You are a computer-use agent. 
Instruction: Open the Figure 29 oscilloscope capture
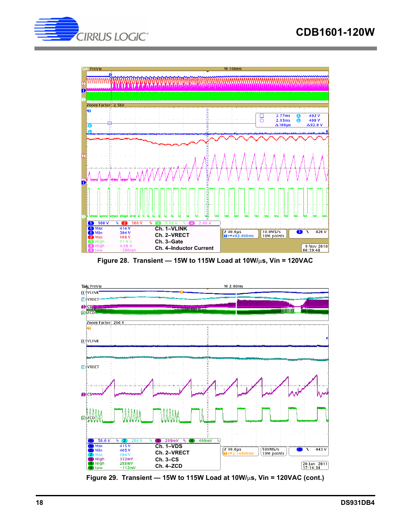tap(205, 377)
